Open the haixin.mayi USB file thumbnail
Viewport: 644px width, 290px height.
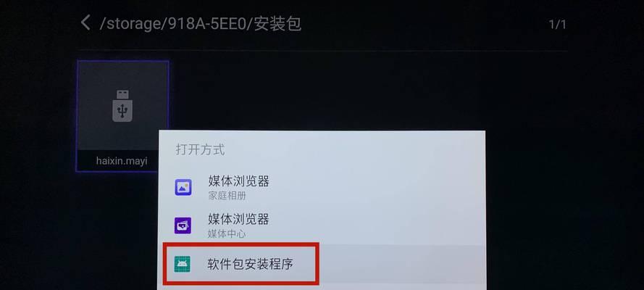pos(122,116)
